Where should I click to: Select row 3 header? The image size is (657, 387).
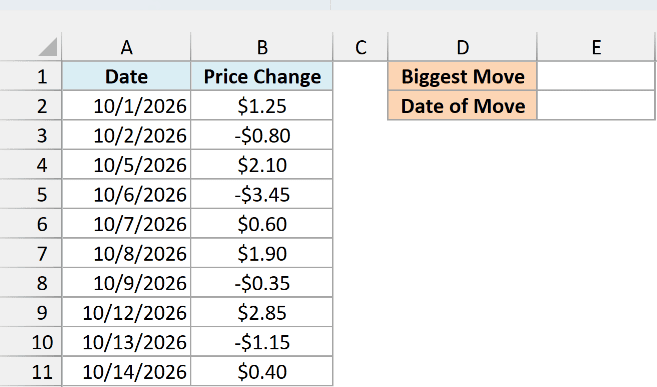click(31, 135)
